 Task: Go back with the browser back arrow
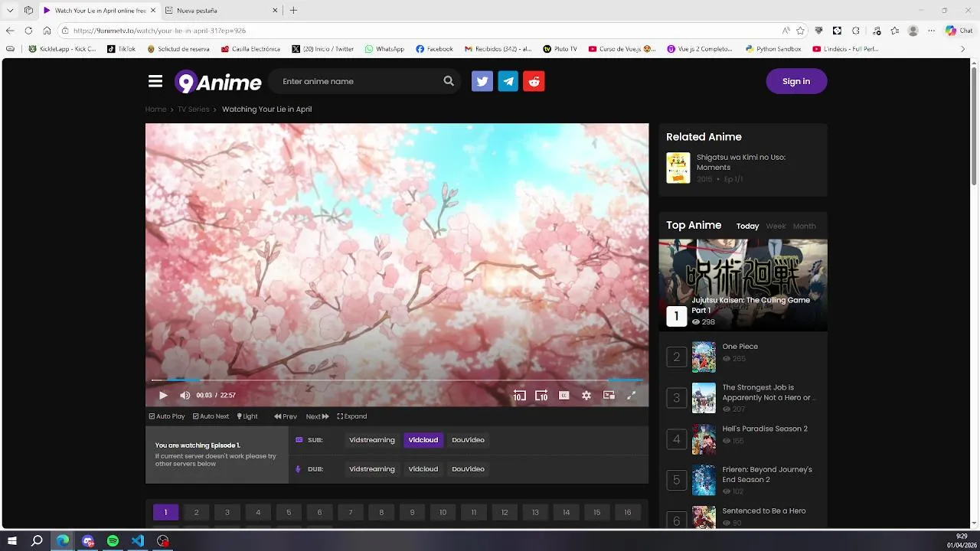10,31
